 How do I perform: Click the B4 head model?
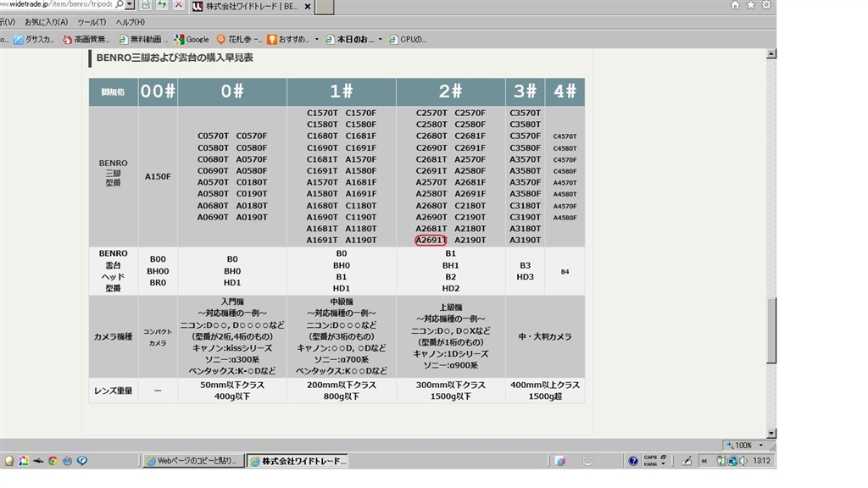point(565,272)
